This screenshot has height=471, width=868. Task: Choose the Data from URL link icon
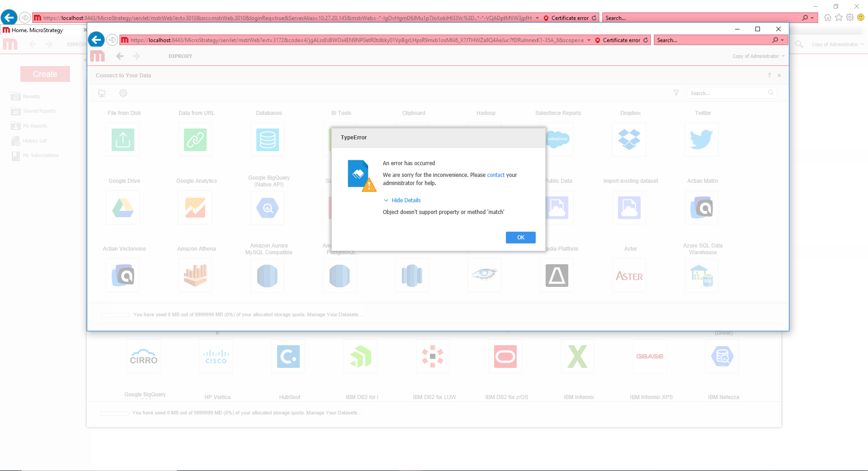(195, 140)
